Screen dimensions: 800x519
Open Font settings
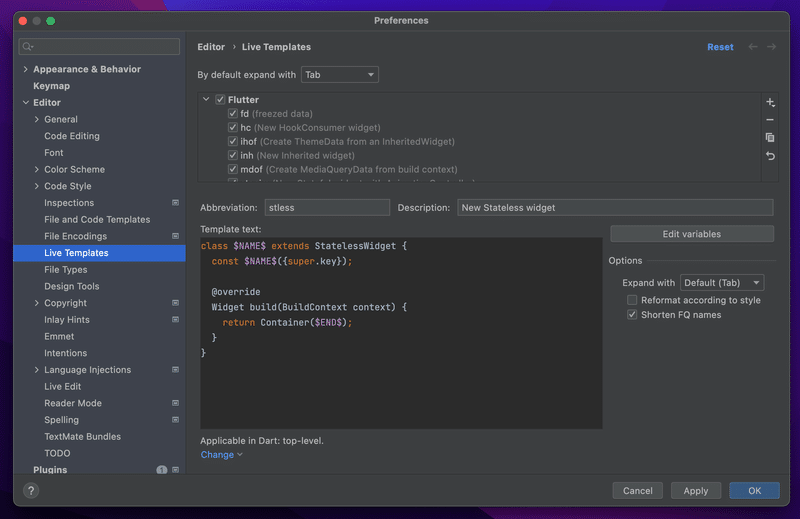[x=54, y=153]
